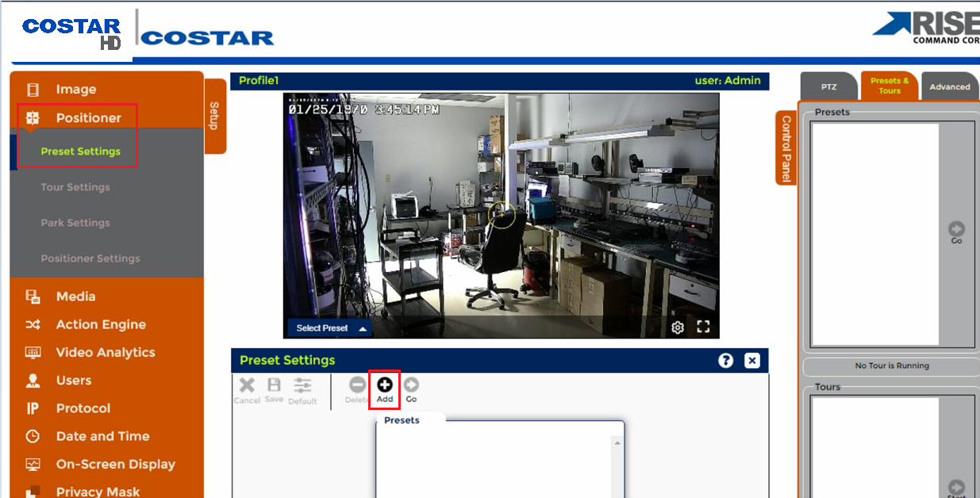Close the Preset Settings panel
This screenshot has height=498, width=980.
tap(752, 361)
